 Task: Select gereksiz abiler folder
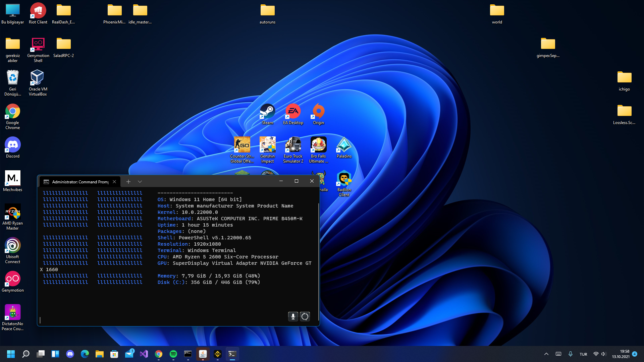(x=13, y=50)
